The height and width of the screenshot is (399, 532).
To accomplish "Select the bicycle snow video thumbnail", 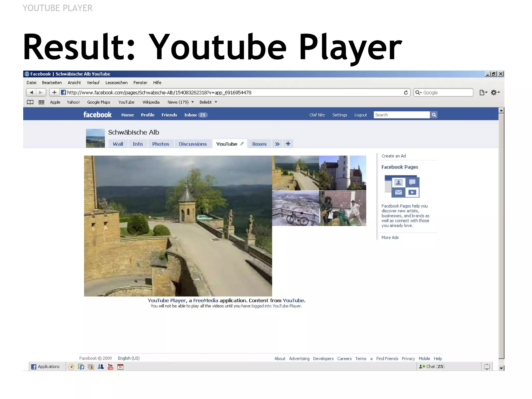I will (295, 208).
